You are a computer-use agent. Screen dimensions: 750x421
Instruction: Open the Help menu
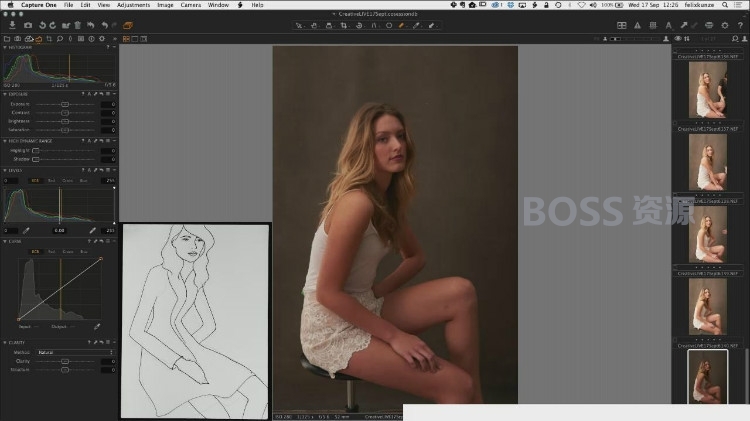[257, 5]
